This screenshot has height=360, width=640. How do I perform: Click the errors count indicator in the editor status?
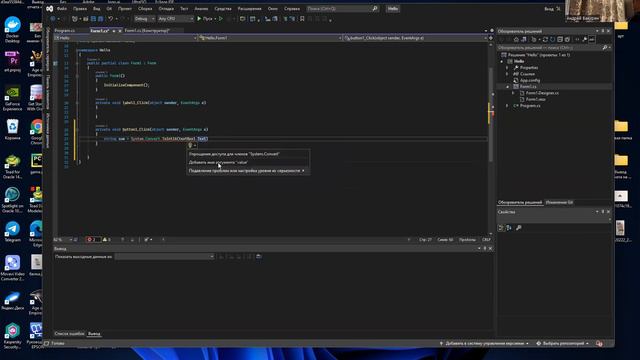click(x=93, y=240)
